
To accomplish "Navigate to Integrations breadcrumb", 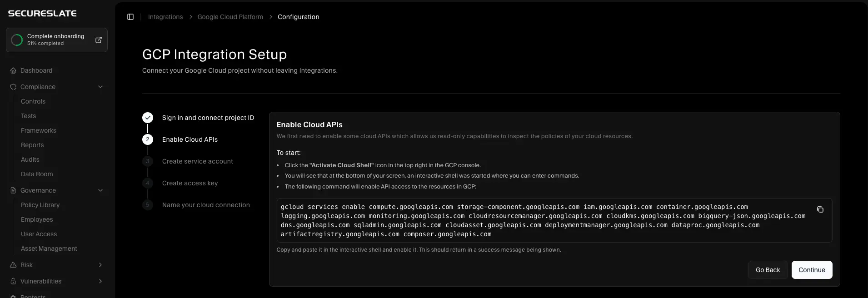I will (165, 17).
